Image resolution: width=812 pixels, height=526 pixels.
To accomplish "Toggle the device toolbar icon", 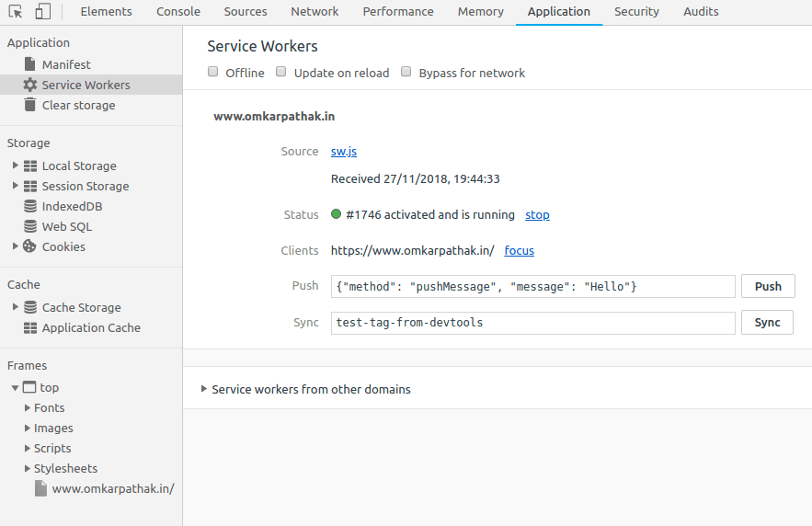I will 42,12.
